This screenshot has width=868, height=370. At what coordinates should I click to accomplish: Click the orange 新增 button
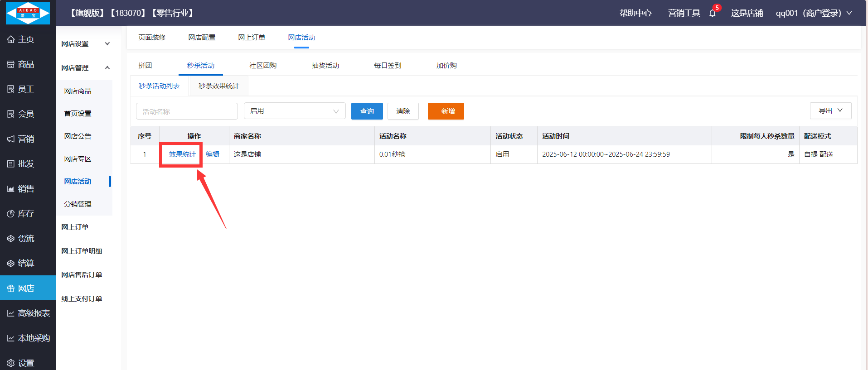(446, 111)
